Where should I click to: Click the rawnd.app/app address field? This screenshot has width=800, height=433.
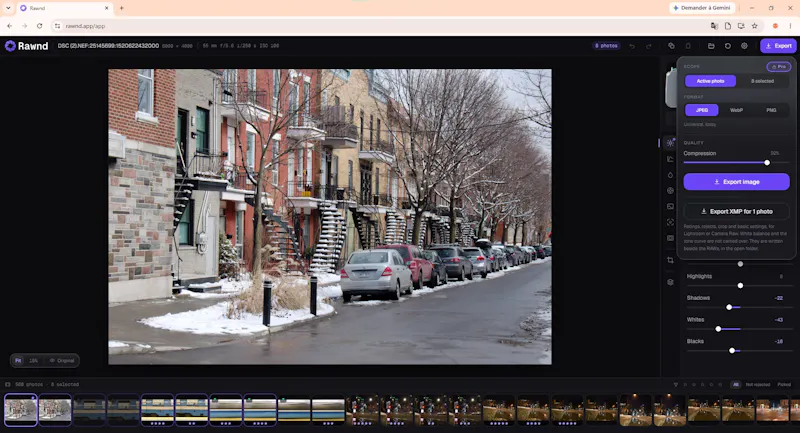pos(378,26)
